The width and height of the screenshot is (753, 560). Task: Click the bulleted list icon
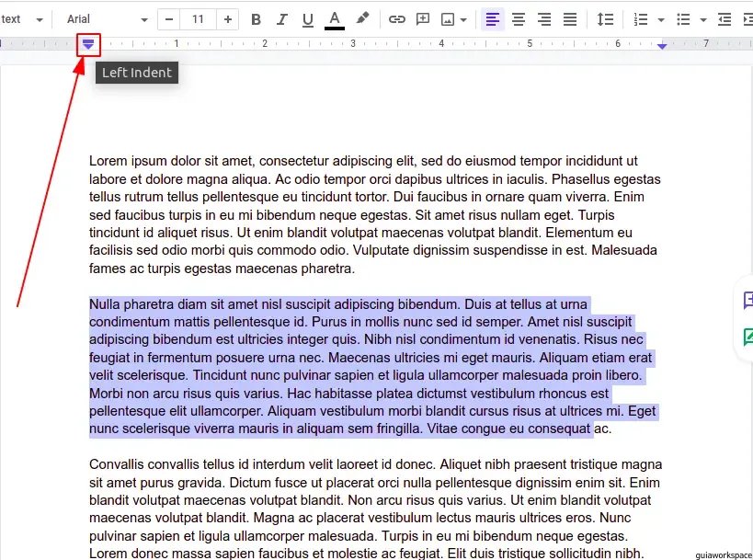click(683, 19)
